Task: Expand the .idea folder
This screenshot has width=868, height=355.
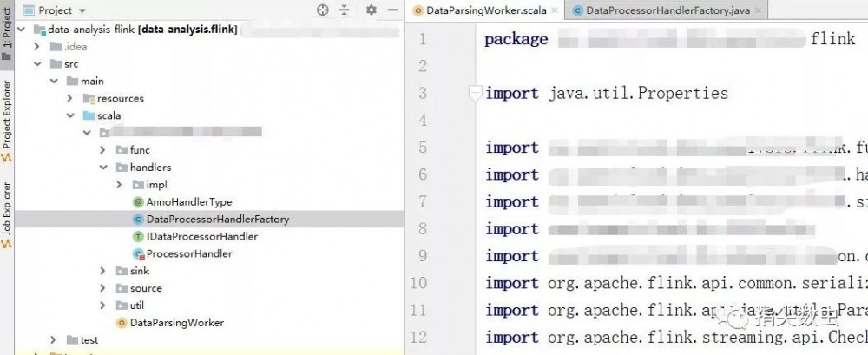Action: coord(37,47)
